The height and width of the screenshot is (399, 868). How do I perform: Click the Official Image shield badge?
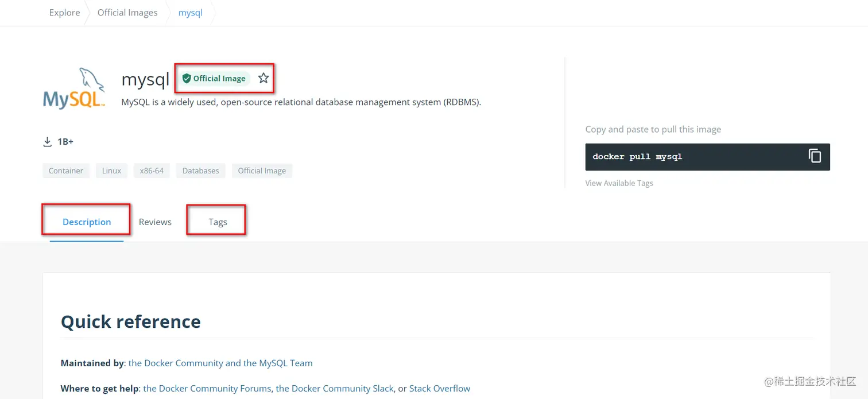click(214, 79)
